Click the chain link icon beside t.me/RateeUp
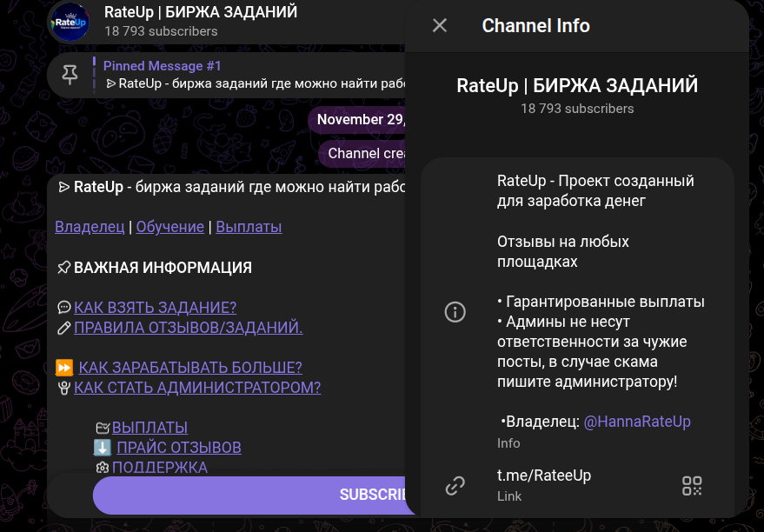 click(455, 486)
